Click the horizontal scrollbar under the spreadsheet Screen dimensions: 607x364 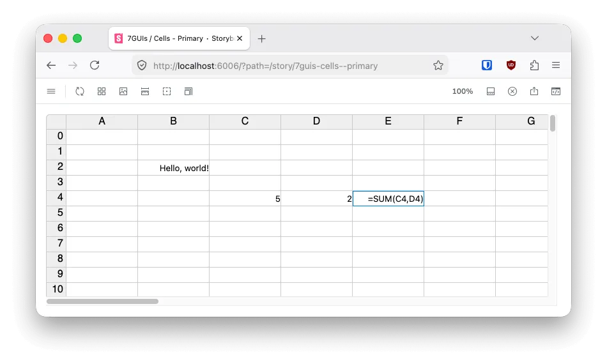coord(102,301)
